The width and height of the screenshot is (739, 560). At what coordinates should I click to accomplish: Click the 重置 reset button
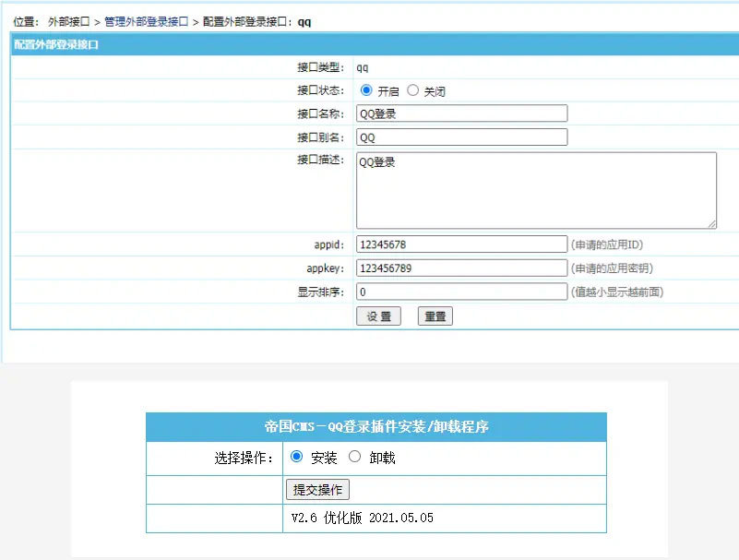tap(435, 316)
